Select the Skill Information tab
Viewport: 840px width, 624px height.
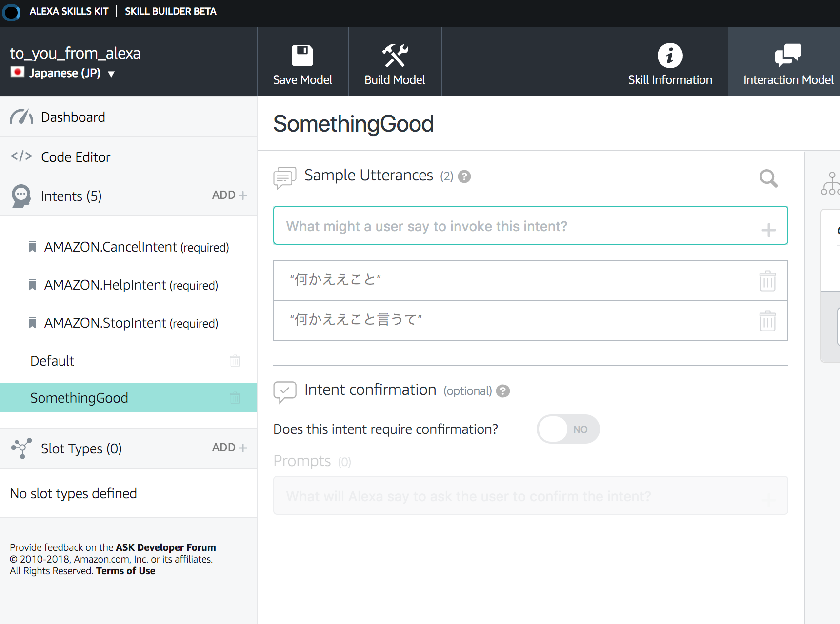(670, 61)
